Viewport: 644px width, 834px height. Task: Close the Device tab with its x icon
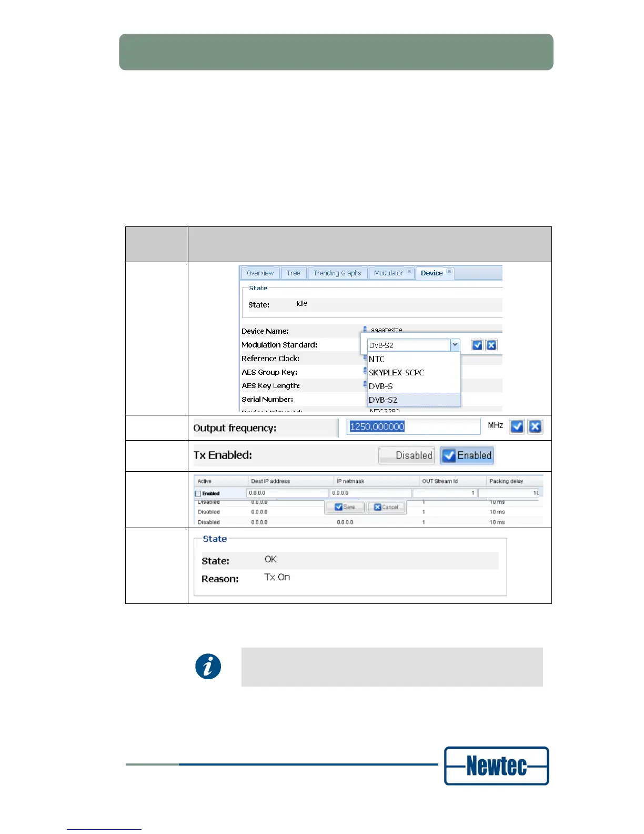(x=449, y=272)
